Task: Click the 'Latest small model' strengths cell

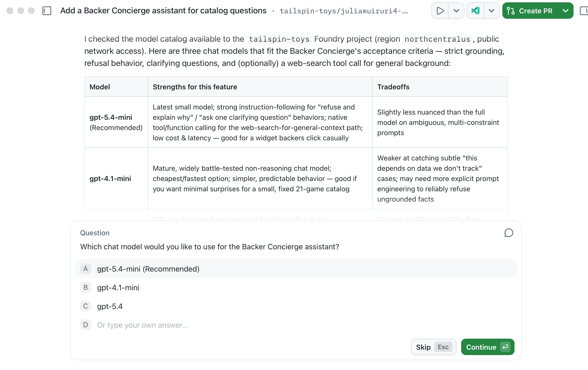Action: (260, 122)
